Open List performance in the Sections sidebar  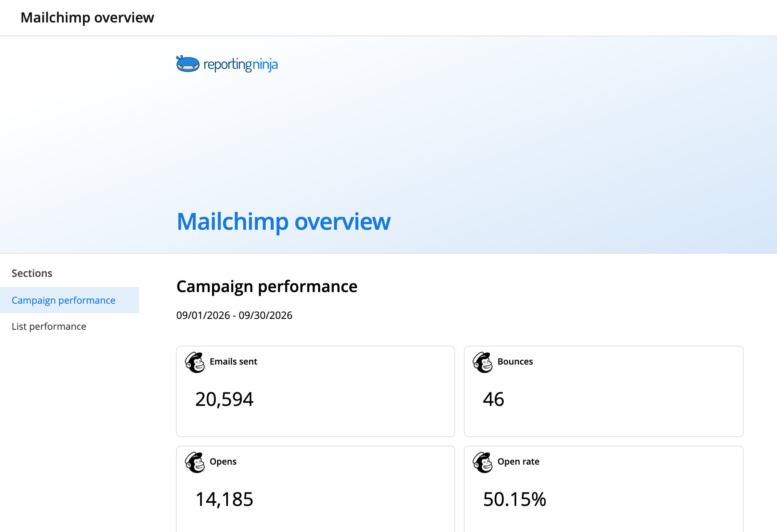point(70,326)
